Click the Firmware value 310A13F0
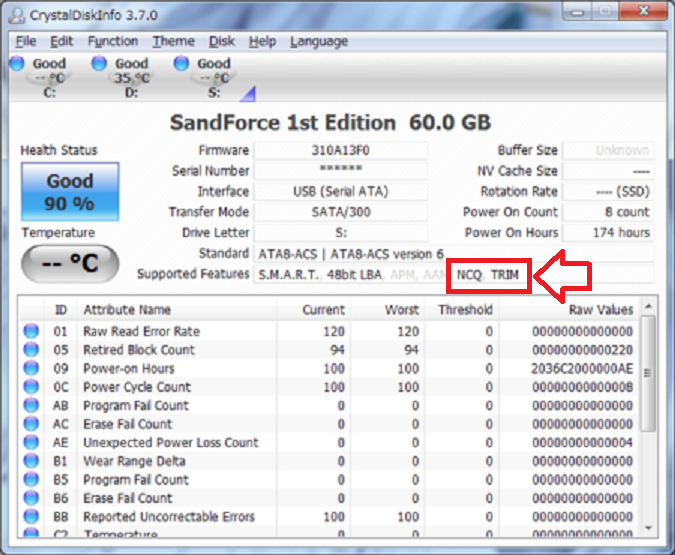This screenshot has width=675, height=555. [341, 150]
